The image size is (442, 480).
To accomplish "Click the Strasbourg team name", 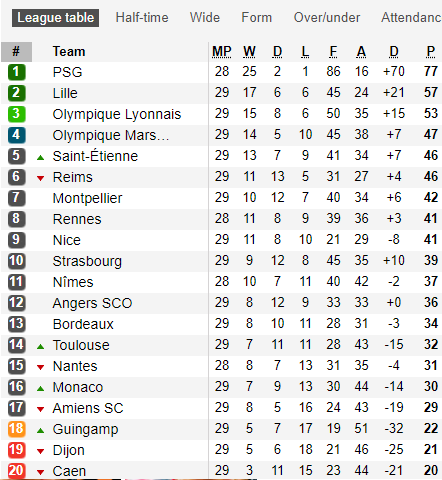I will click(87, 261).
